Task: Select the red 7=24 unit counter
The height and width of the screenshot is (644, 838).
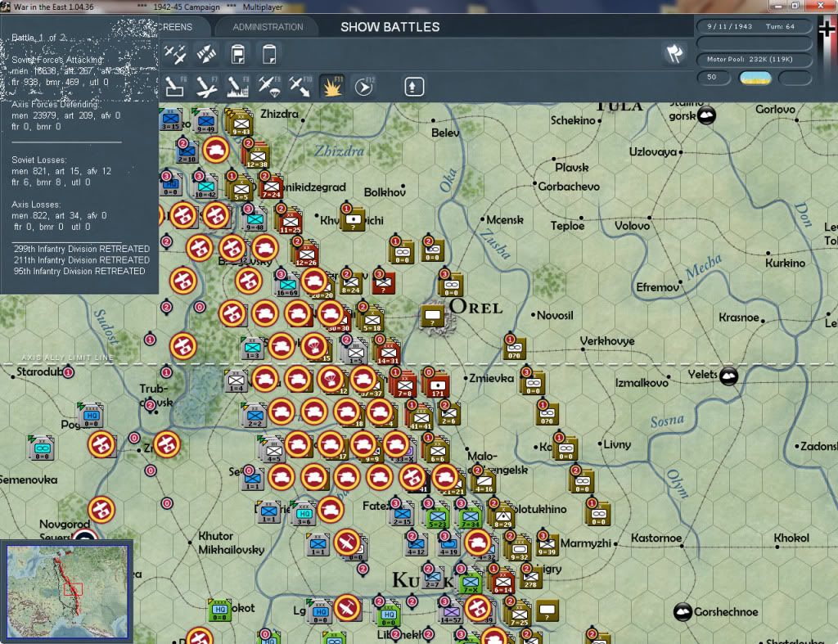Action: point(272,187)
